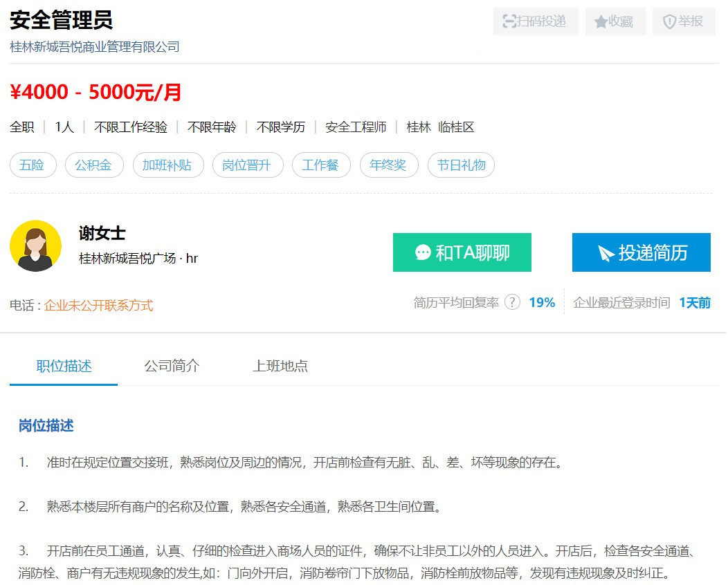Select the 工作餐 benefit tag

click(321, 165)
